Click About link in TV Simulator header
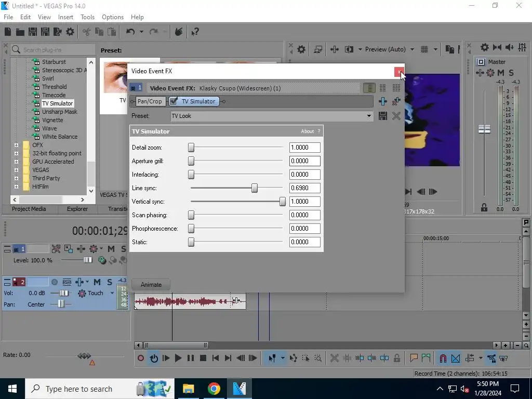532x399 pixels. (x=308, y=131)
